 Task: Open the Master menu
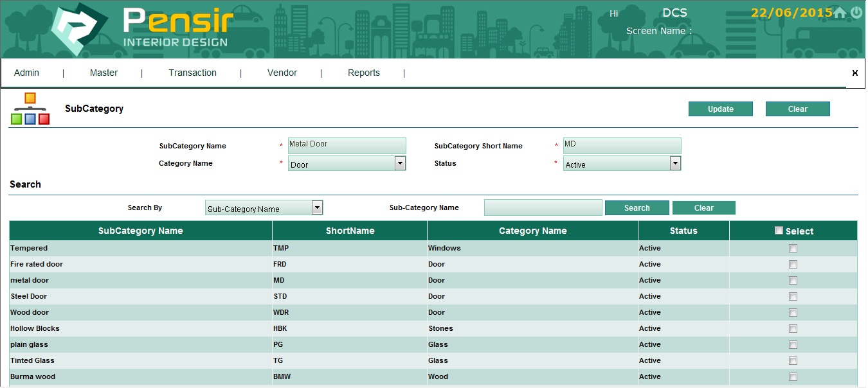[104, 73]
